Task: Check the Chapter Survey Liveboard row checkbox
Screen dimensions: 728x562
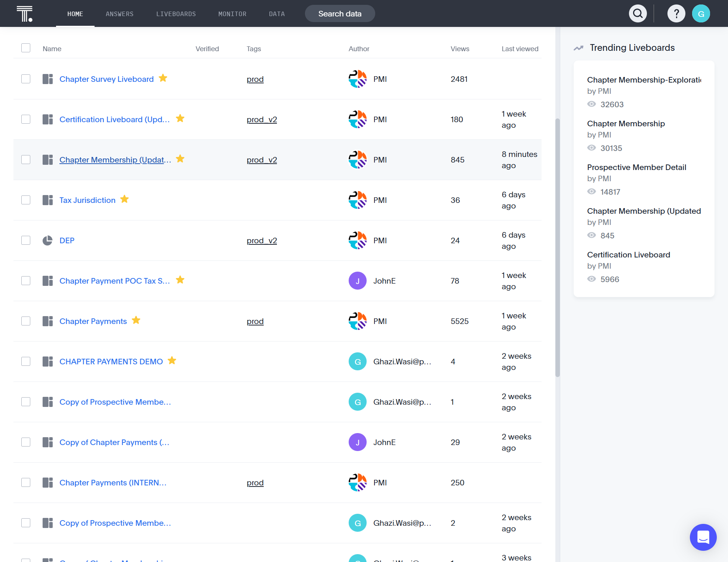Action: [x=26, y=79]
